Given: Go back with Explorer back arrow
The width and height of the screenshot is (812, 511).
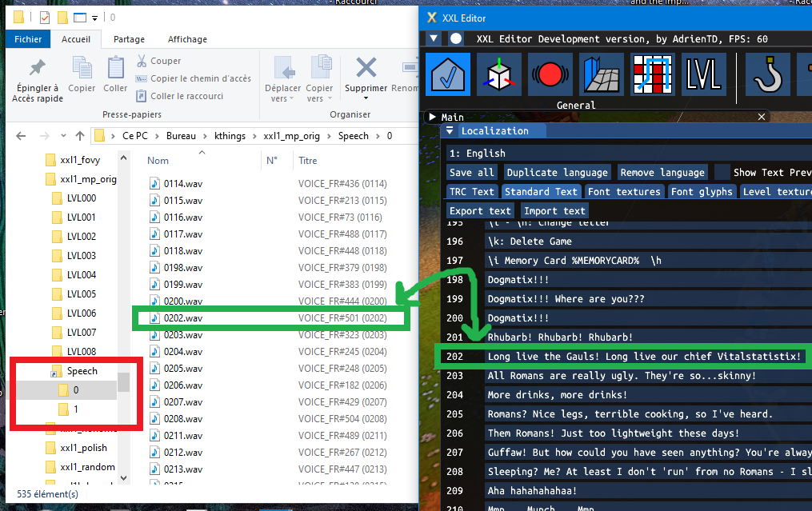Looking at the screenshot, I should 21,136.
